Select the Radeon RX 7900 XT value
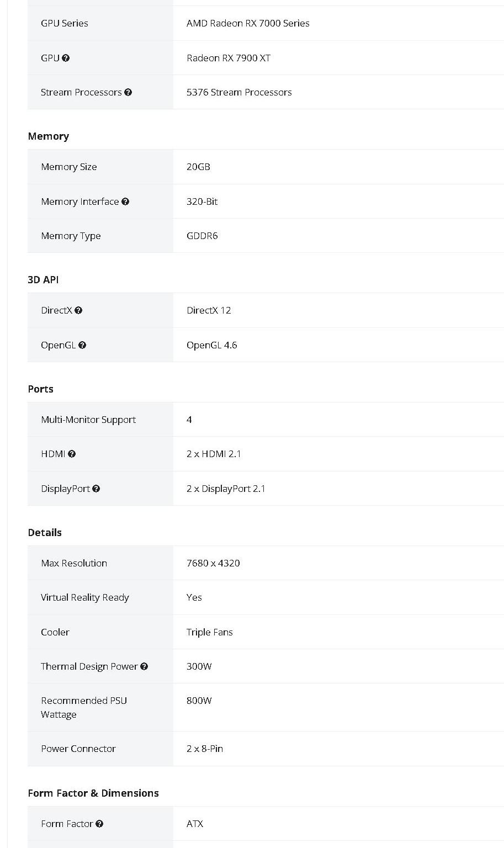The width and height of the screenshot is (504, 848). [229, 58]
